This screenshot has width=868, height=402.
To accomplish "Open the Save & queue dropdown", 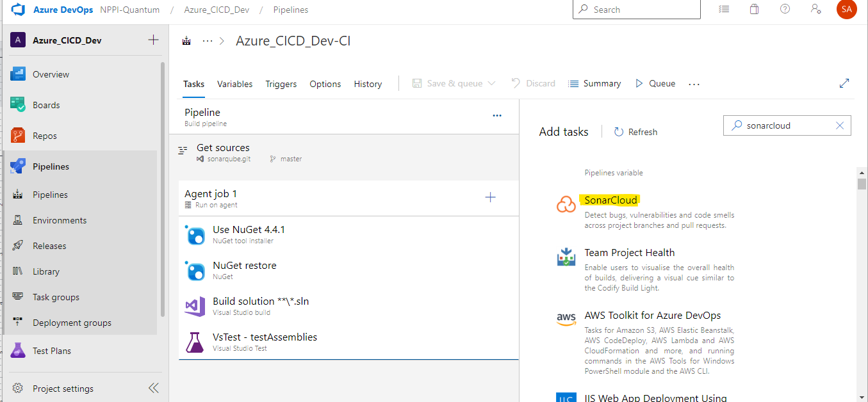I will click(x=454, y=83).
